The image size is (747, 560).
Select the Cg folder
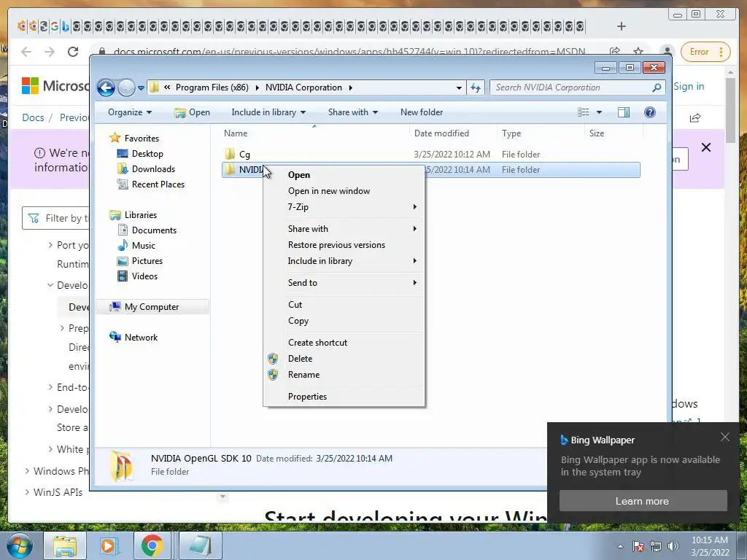coord(244,155)
